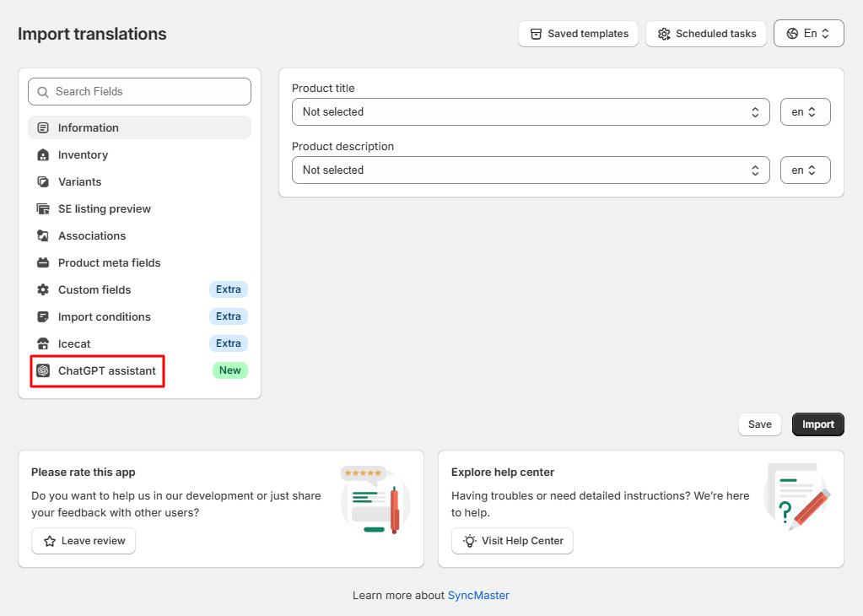Image resolution: width=863 pixels, height=616 pixels.
Task: Click the Product description label
Action: click(343, 147)
